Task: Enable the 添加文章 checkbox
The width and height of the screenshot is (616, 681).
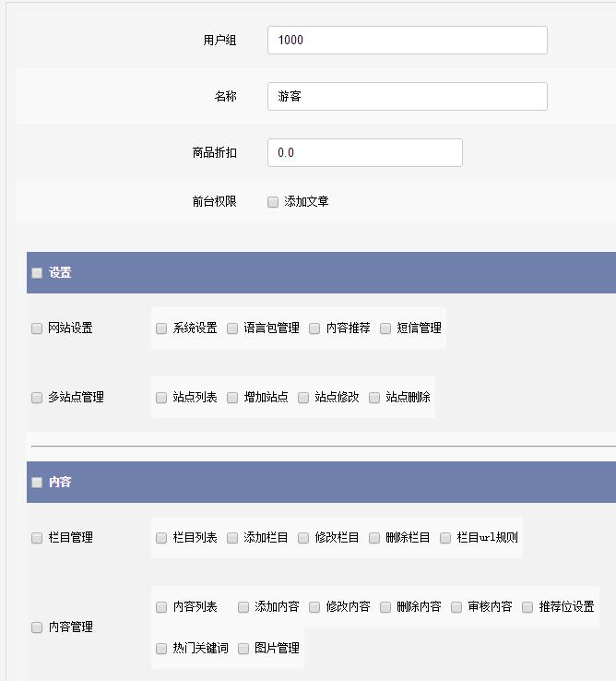Action: (273, 202)
